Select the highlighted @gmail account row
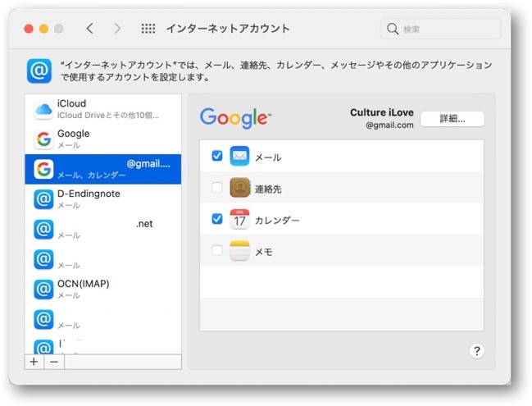Screen dimensions: 532x406 pos(102,169)
